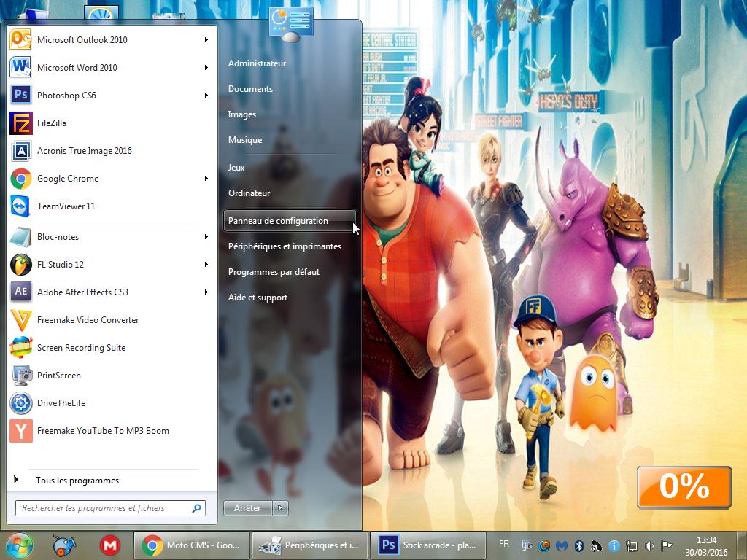Click the Bluetooth tray icon
Image resolution: width=747 pixels, height=560 pixels.
[x=578, y=545]
